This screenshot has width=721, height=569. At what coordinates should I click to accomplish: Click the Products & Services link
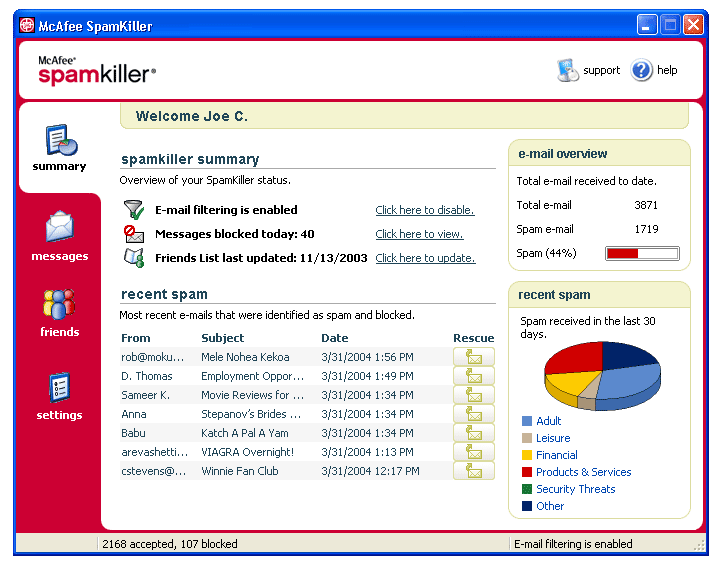(584, 472)
